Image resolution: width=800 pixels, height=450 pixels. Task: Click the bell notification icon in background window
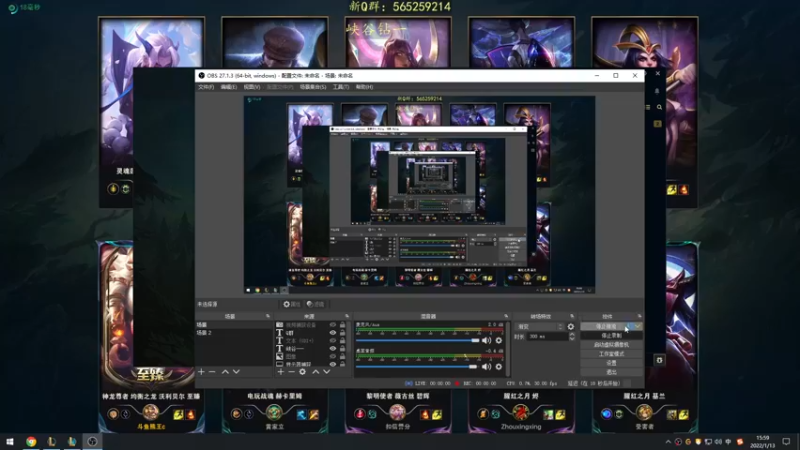pyautogui.click(x=657, y=91)
